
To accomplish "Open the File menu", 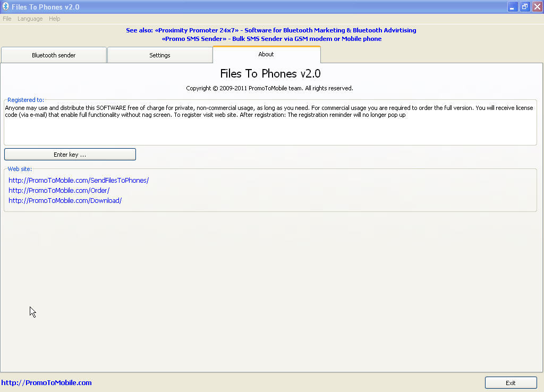I will click(7, 19).
